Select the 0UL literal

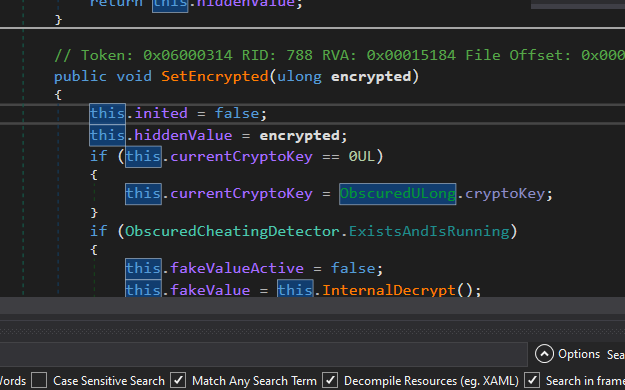362,156
